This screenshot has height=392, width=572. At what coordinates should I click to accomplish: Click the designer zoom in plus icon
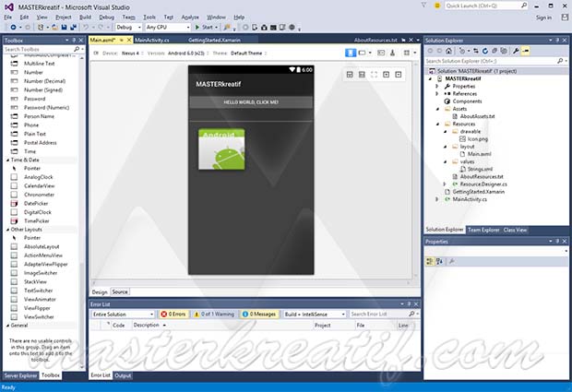[x=386, y=75]
